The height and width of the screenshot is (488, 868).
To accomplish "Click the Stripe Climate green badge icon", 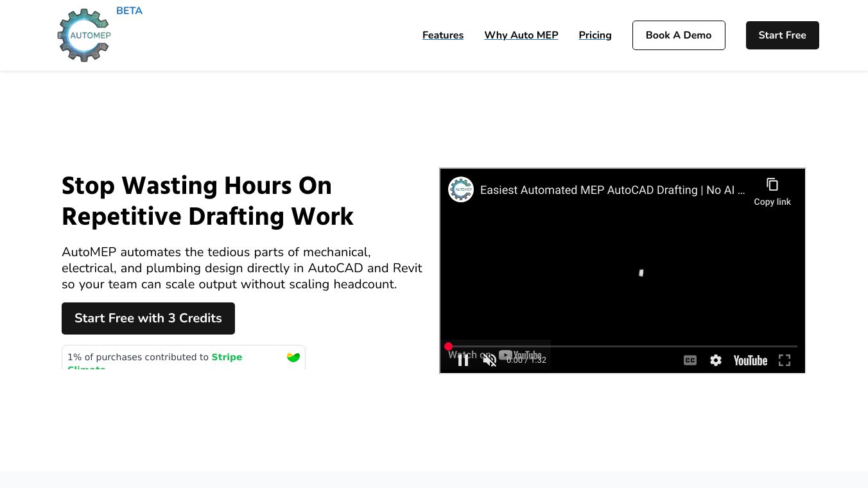I will click(293, 357).
